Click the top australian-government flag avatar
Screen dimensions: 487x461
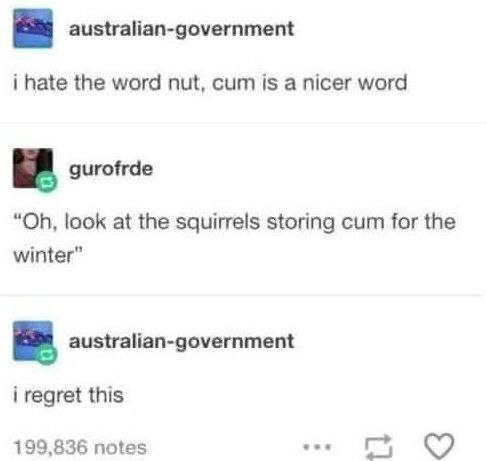coord(33,29)
